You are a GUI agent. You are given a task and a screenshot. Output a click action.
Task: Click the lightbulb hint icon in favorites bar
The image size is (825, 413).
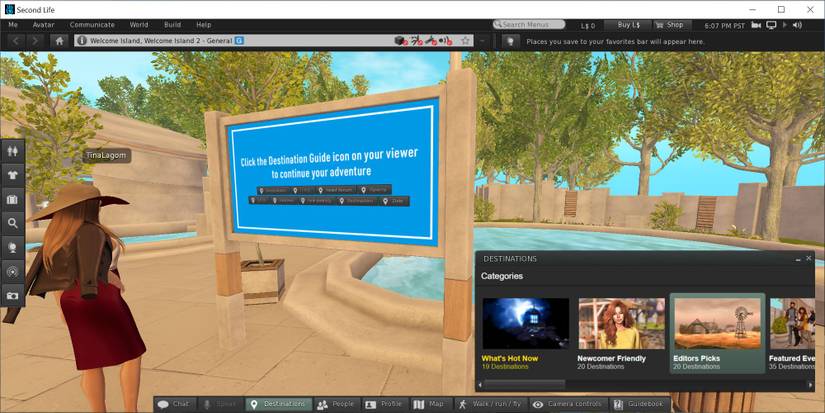pos(510,41)
